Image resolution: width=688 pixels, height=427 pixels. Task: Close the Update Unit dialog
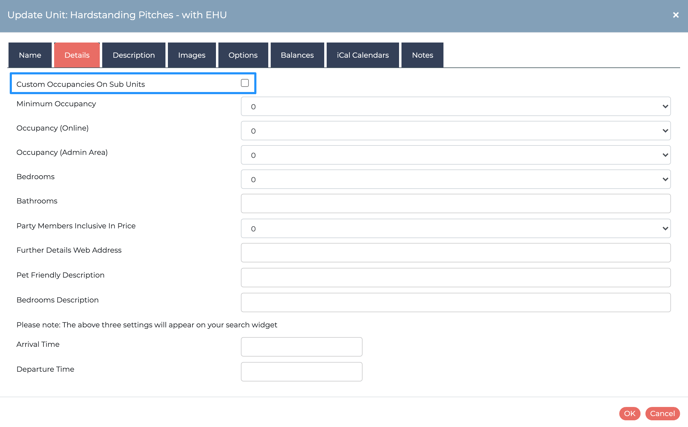coord(676,15)
